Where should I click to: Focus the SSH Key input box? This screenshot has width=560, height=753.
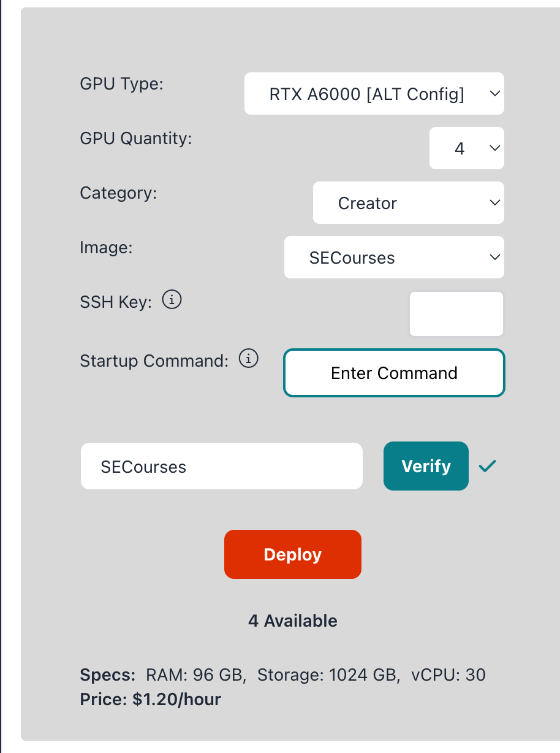(x=456, y=314)
